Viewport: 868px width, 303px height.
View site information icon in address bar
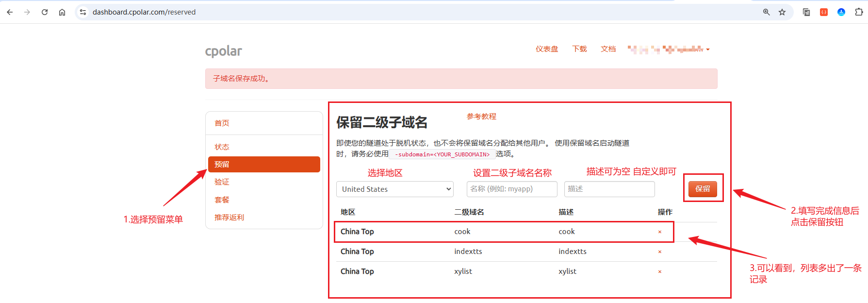click(x=83, y=12)
